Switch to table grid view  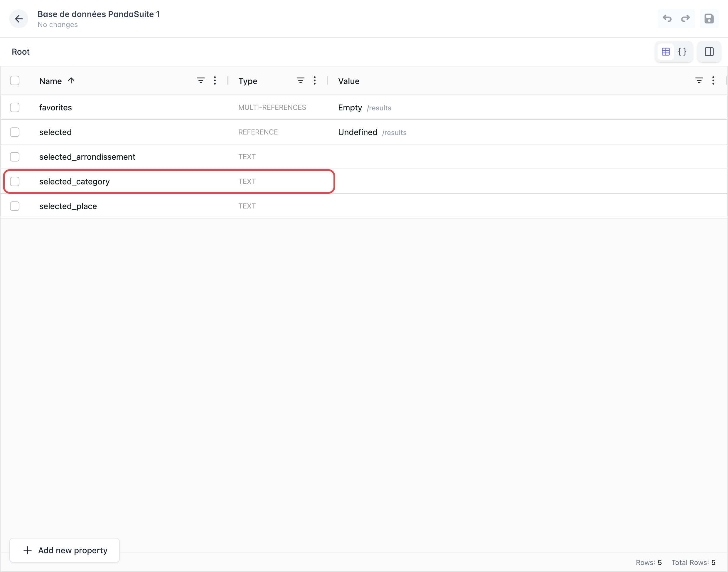(666, 52)
